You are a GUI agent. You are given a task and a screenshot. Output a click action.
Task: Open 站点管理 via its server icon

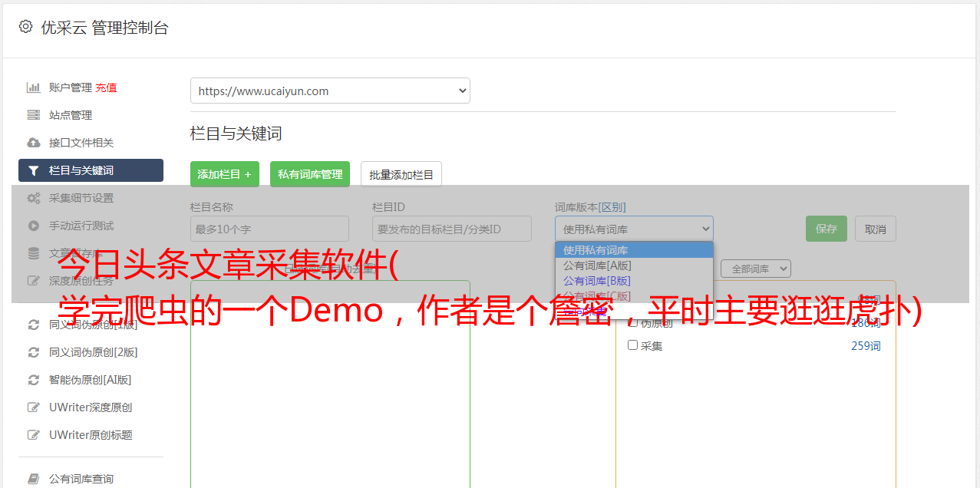click(34, 115)
